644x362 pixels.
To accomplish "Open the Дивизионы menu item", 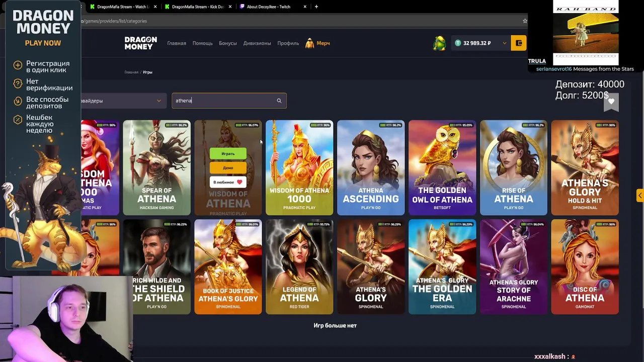I will point(257,43).
